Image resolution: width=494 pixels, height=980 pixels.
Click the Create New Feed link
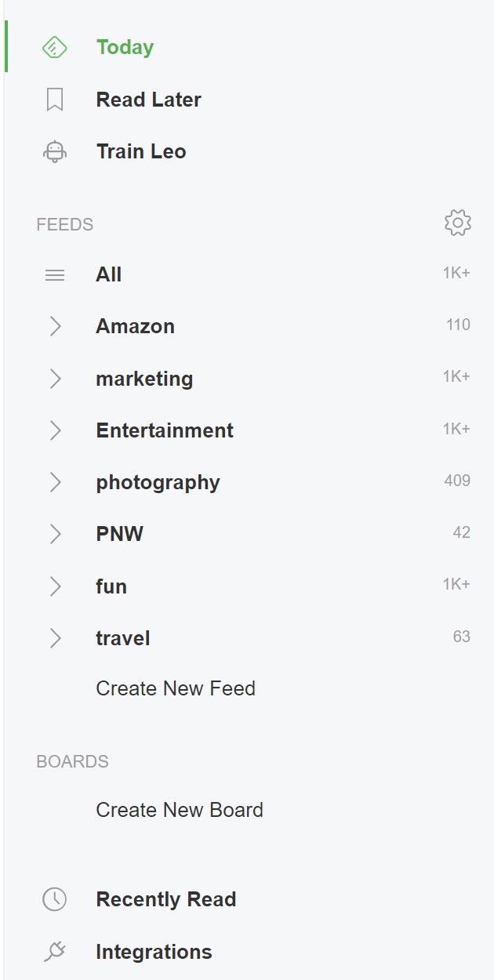click(176, 688)
